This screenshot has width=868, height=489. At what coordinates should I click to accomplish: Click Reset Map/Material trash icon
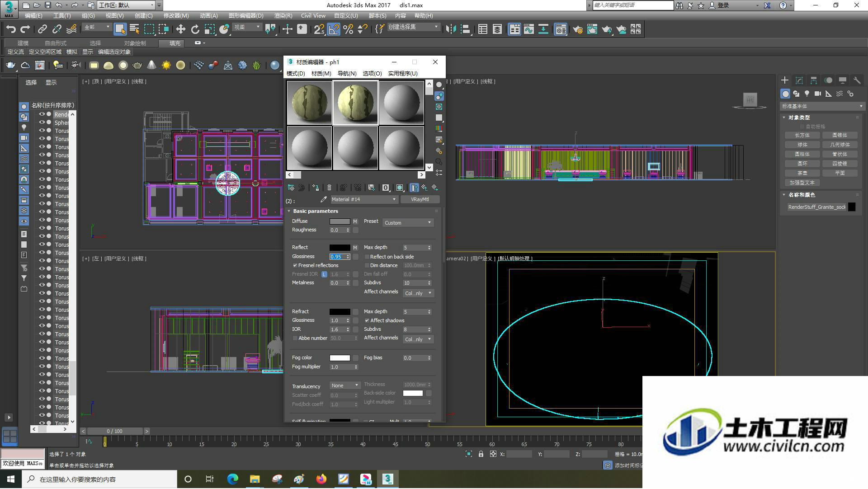click(x=329, y=188)
